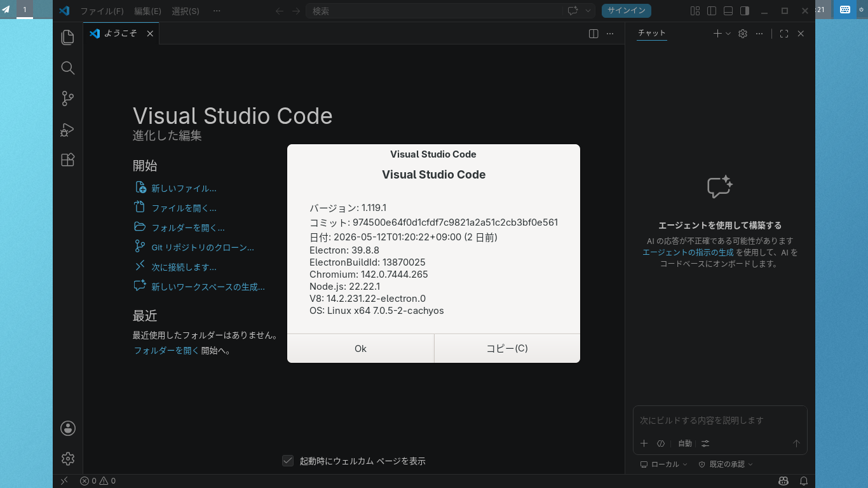Open the Explorer view in activity bar
Screen dimensions: 868x488
[x=68, y=37]
